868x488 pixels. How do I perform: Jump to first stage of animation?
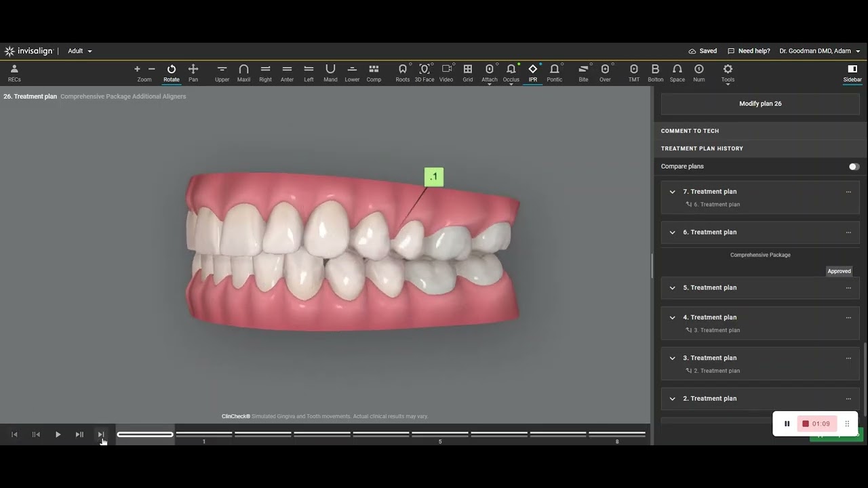tap(14, 434)
